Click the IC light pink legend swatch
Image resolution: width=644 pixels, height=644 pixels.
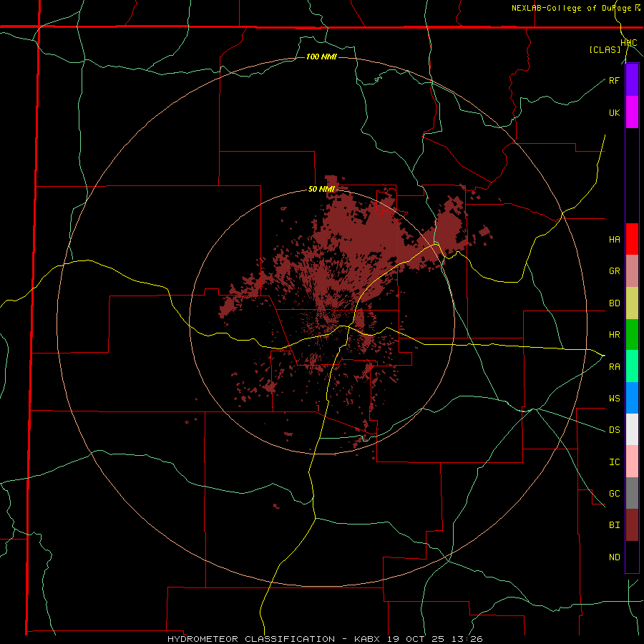click(632, 462)
